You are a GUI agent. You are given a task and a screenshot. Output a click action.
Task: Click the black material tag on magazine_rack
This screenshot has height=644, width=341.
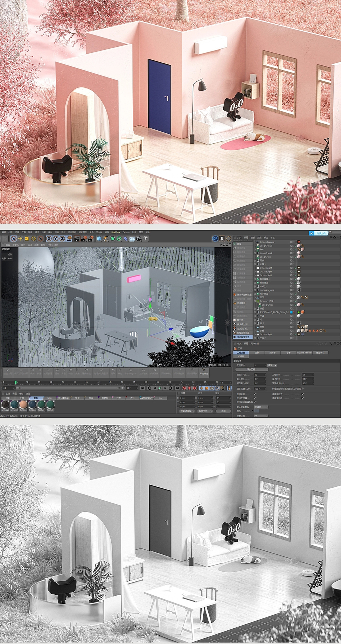coord(299,290)
